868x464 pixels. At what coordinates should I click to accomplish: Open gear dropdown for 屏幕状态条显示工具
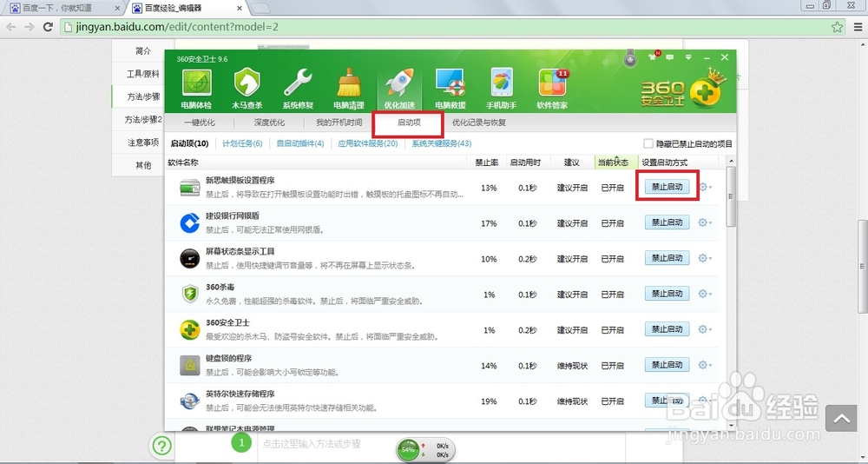(x=705, y=258)
